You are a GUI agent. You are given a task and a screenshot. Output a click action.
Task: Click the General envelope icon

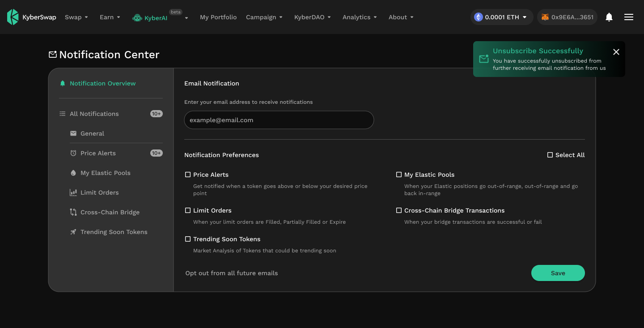[73, 133]
